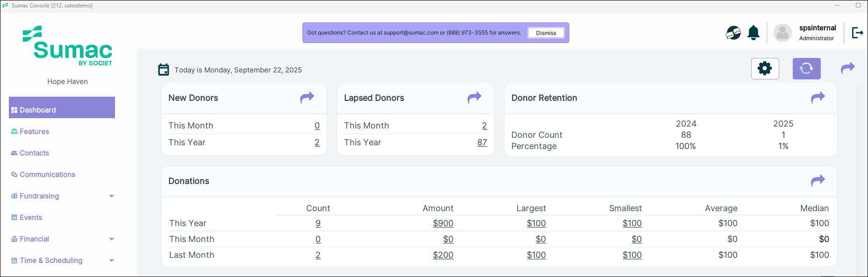Click the calendar icon next to today's date
868x277 pixels.
point(164,70)
